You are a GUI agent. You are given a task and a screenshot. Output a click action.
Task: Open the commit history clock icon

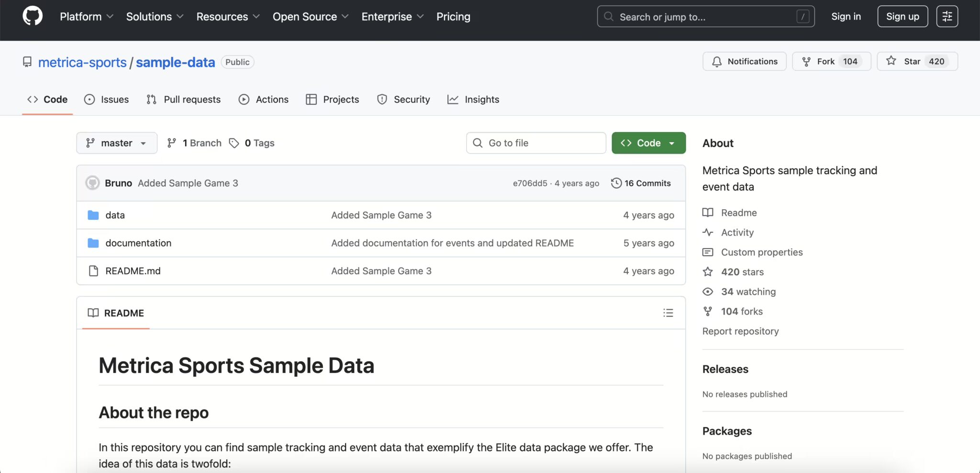[x=616, y=183]
